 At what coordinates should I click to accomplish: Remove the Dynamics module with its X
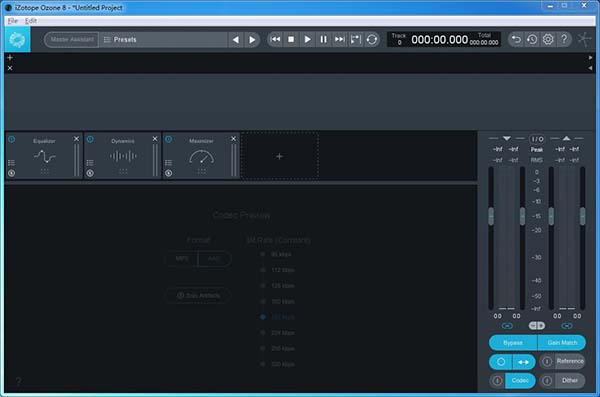coord(155,139)
